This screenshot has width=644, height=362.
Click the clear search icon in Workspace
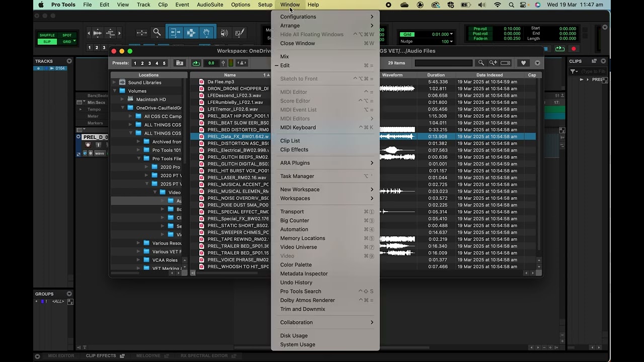pyautogui.click(x=506, y=63)
